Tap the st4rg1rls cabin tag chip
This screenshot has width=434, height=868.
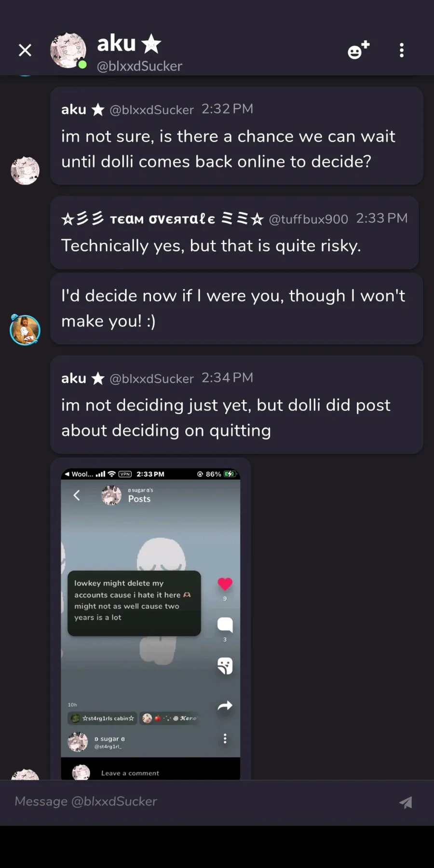tap(103, 718)
